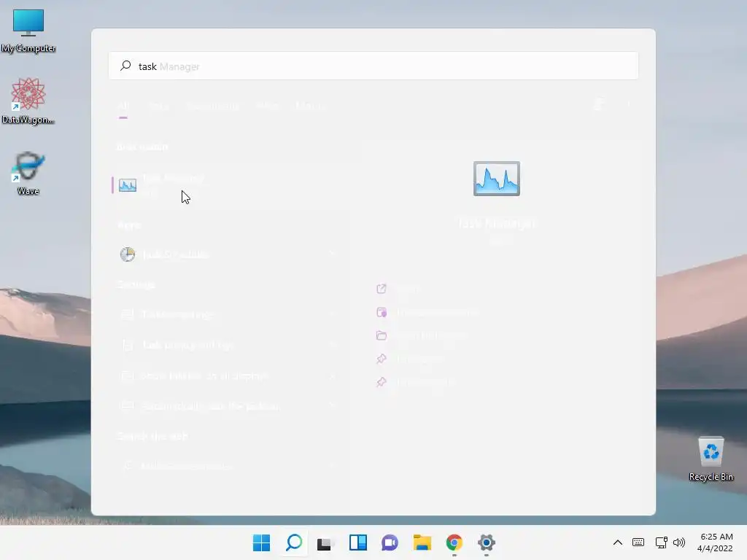Open Google Chrome from the taskbar
Screen dimensions: 747x560
tap(454, 542)
